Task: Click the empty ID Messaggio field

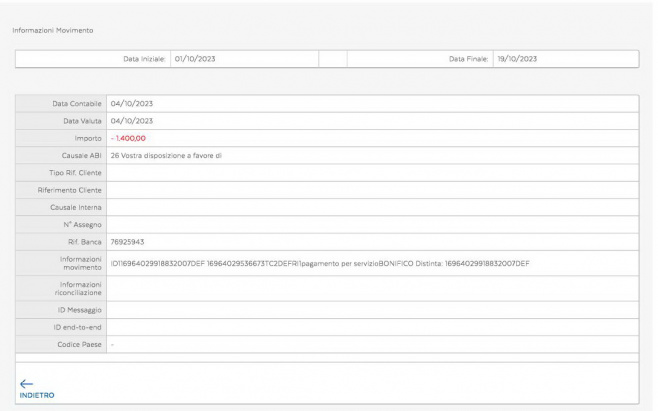Action: point(370,310)
